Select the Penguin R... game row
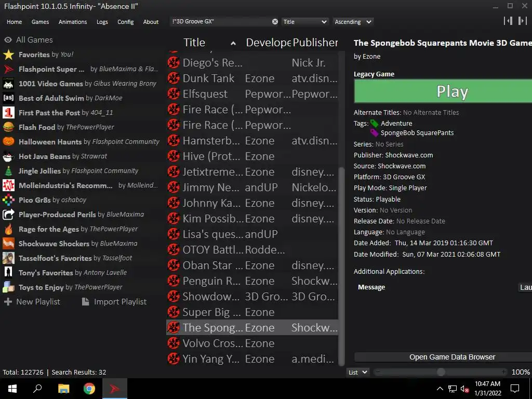 [x=252, y=281]
